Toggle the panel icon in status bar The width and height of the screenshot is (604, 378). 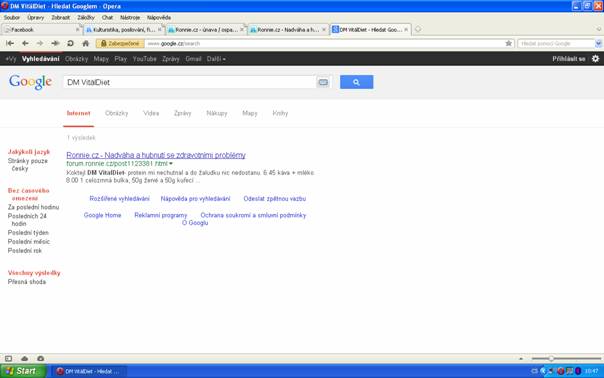[8, 358]
